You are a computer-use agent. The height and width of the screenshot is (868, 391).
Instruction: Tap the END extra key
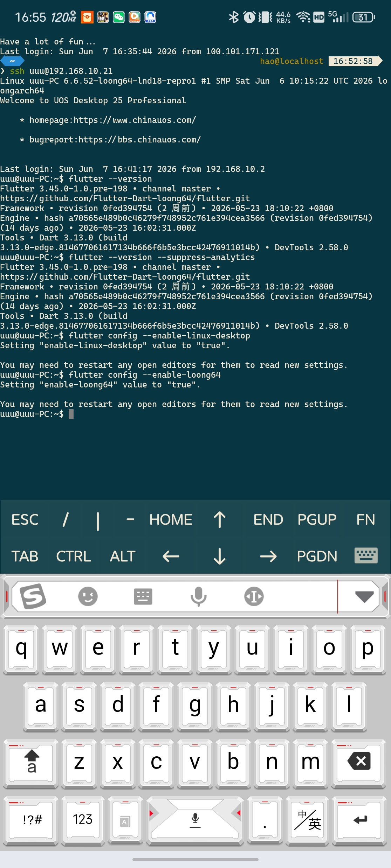268,519
